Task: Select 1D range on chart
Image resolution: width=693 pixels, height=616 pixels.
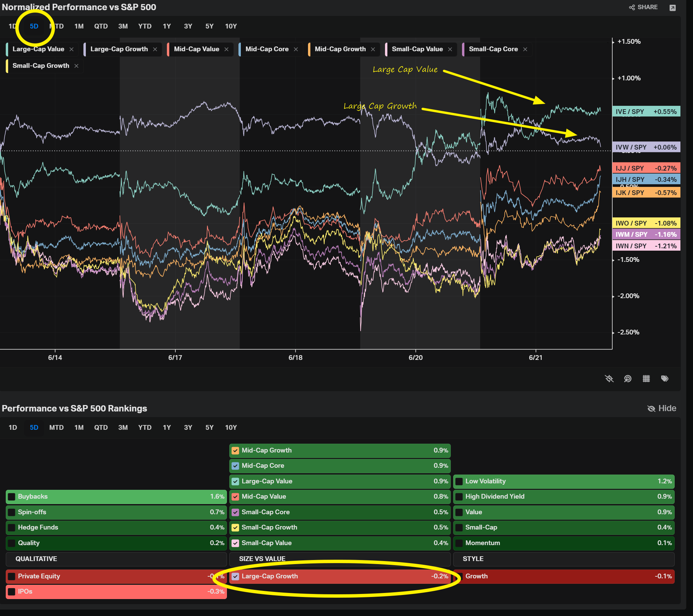Action: (12, 26)
